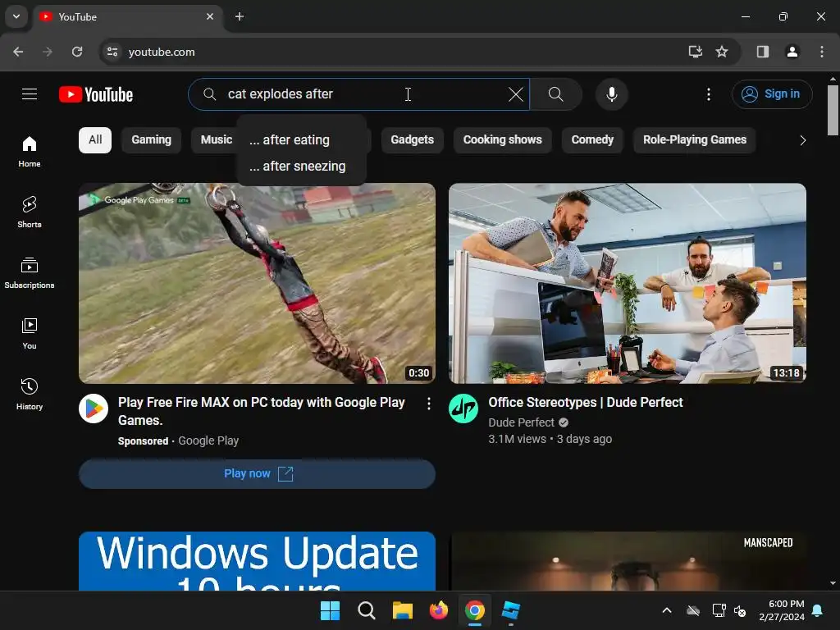The image size is (840, 630).
Task: Click the Google Play advertiser name
Action: click(208, 441)
